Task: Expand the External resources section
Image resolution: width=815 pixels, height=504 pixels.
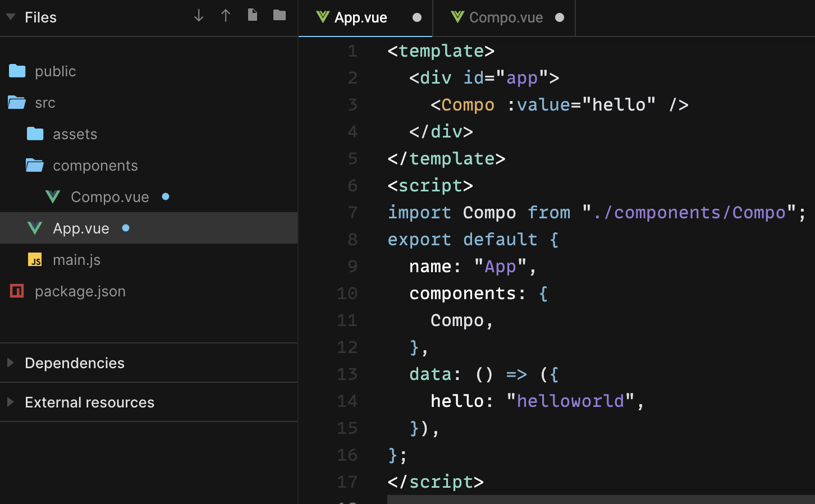Action: pos(149,402)
